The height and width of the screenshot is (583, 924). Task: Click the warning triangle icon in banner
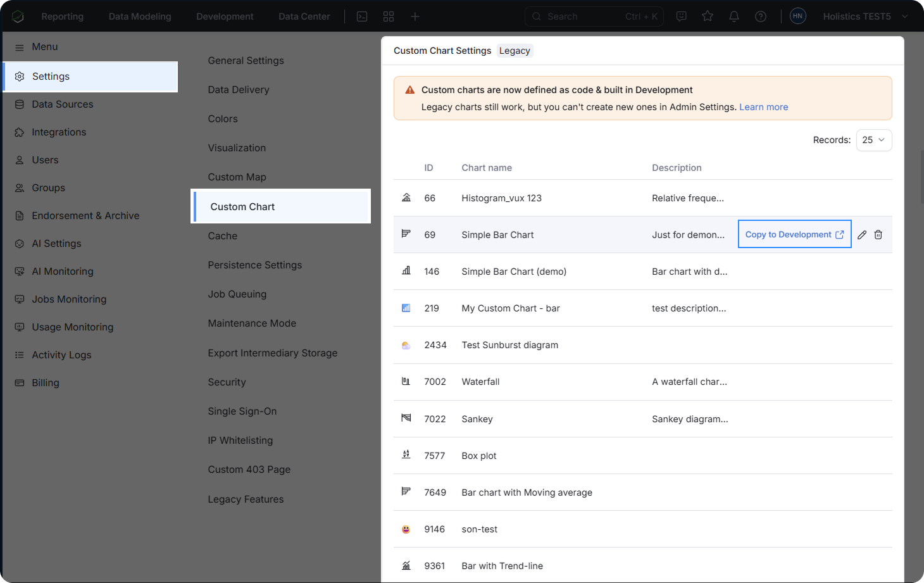coord(410,90)
